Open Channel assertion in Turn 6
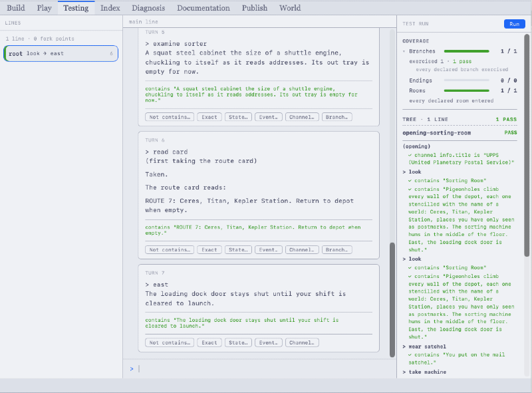This screenshot has width=532, height=393. (302, 250)
